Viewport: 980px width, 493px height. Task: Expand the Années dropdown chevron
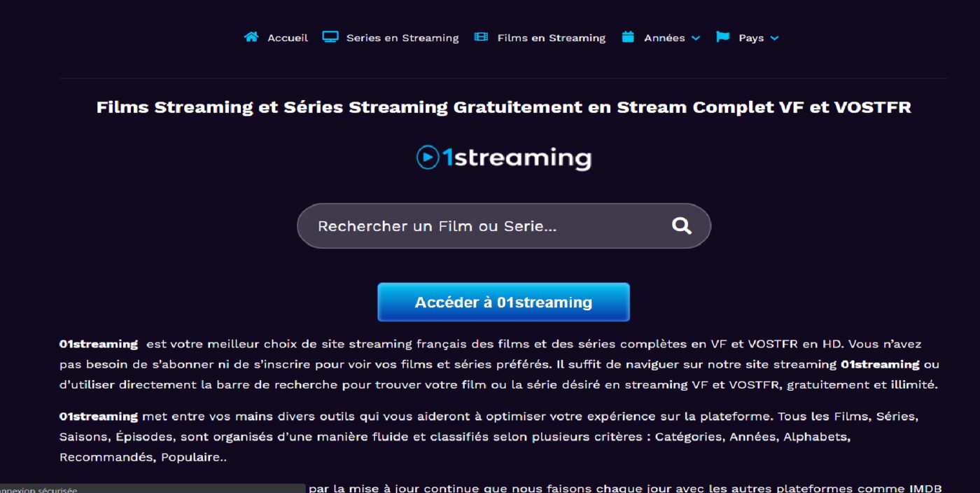point(696,39)
